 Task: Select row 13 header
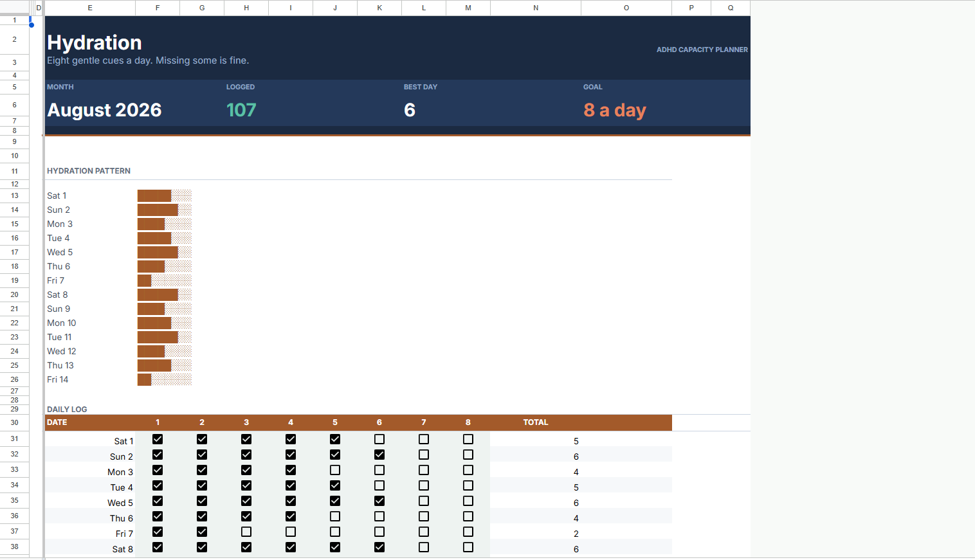click(x=14, y=195)
